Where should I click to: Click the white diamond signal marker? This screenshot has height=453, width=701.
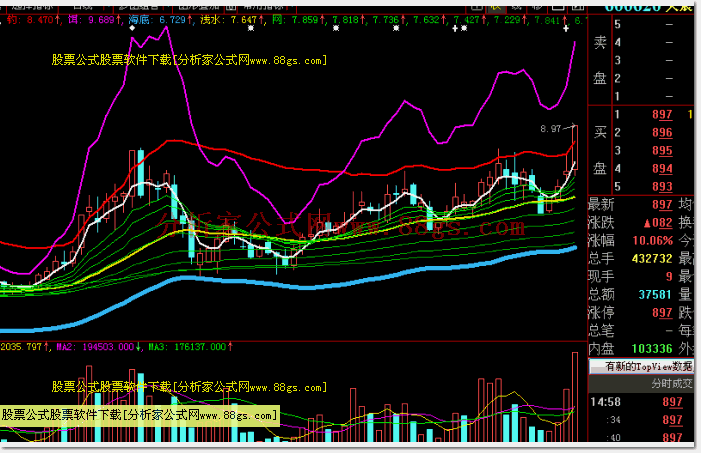[x=132, y=28]
